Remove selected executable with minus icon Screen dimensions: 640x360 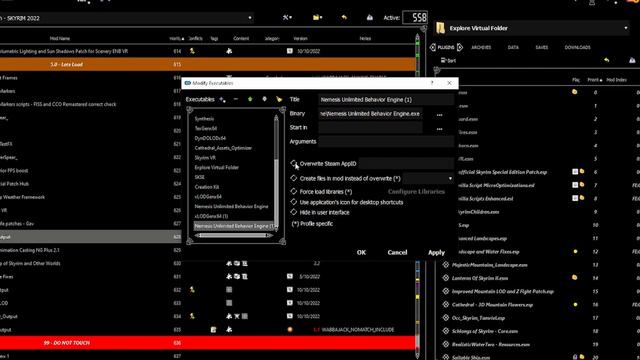236,99
